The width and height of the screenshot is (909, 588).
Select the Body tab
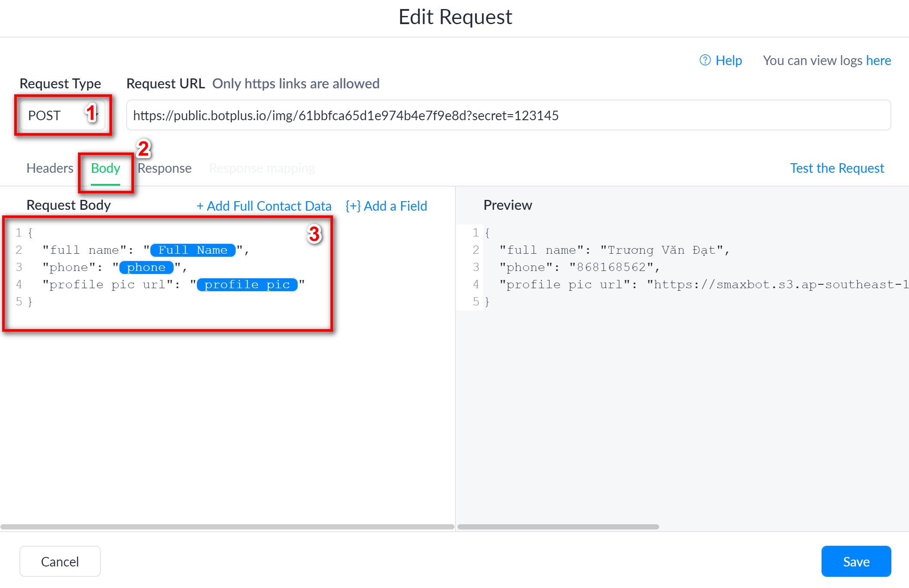pyautogui.click(x=105, y=168)
